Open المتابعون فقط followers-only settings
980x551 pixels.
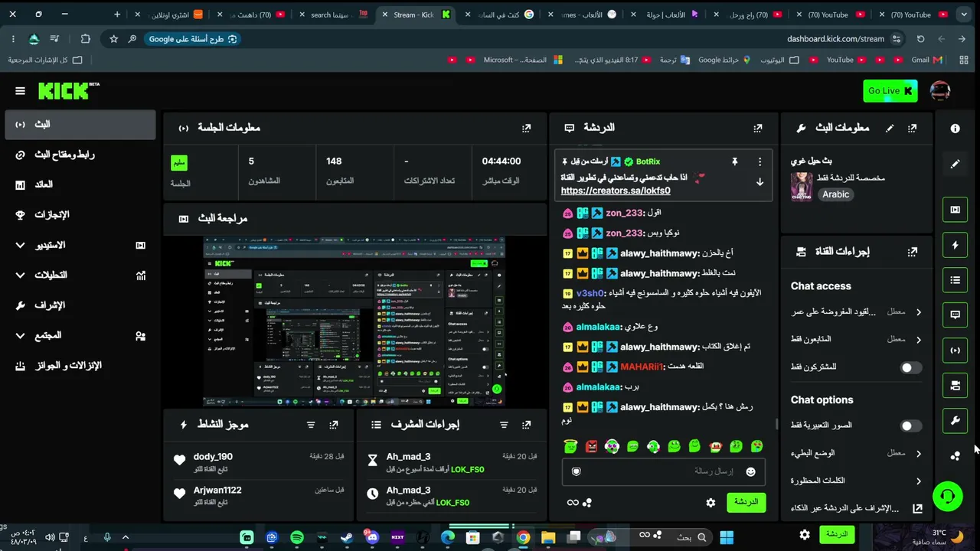coord(856,339)
